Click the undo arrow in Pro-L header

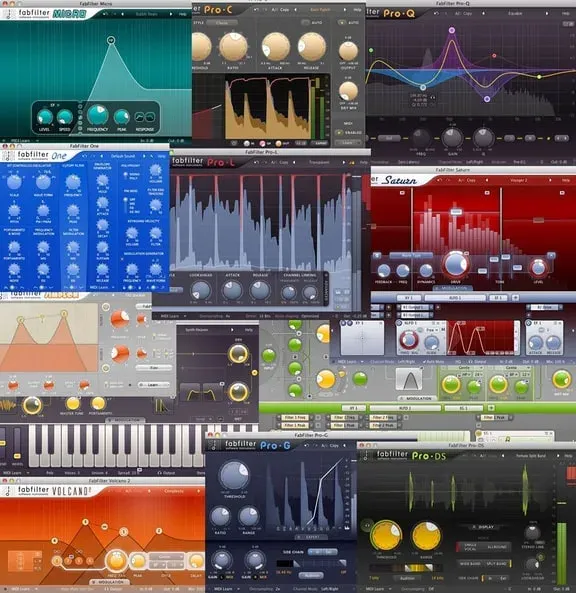click(256, 162)
